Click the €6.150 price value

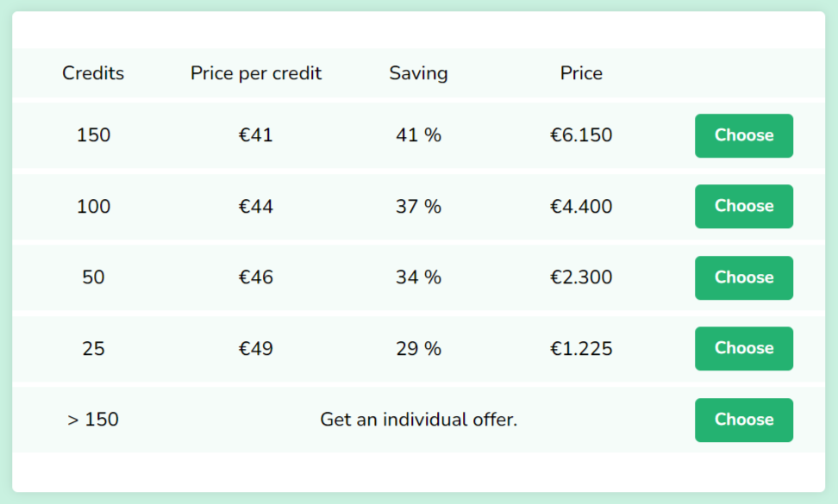581,135
